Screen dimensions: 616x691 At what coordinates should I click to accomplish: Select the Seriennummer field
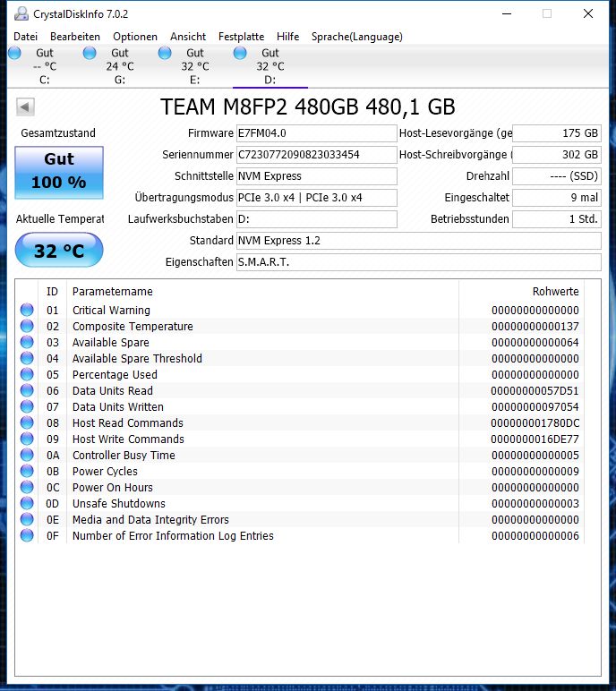tap(317, 155)
